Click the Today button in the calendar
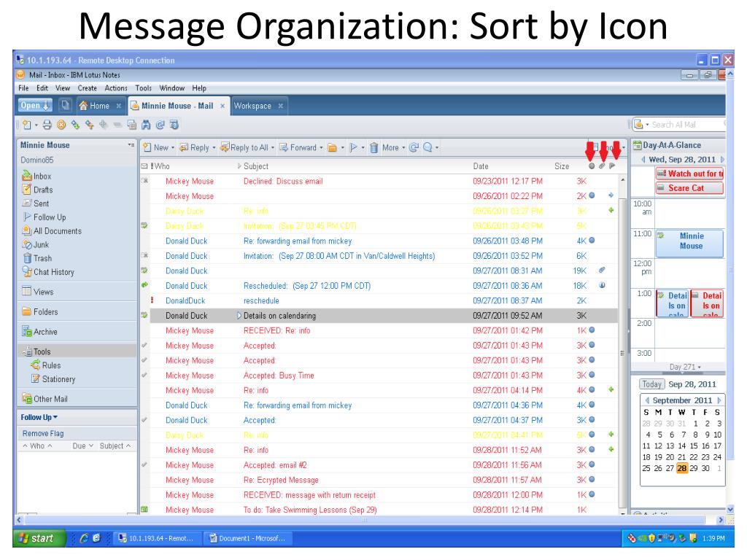The image size is (747, 560). (x=651, y=384)
